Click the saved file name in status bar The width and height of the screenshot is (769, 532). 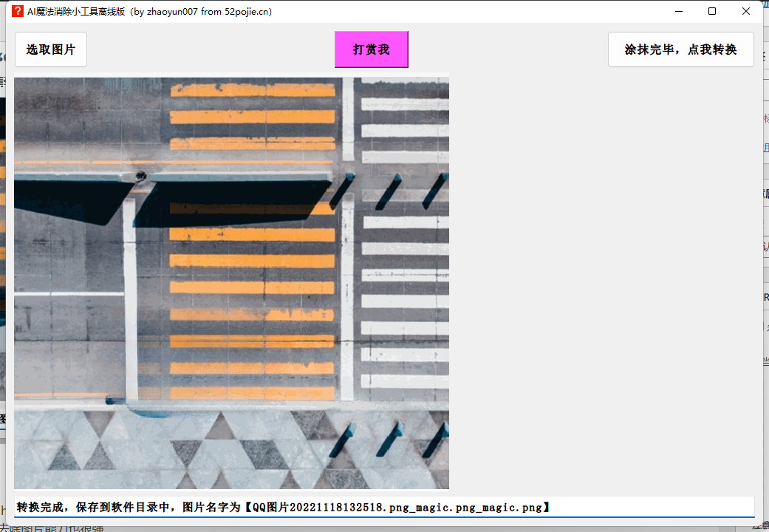tap(399, 507)
